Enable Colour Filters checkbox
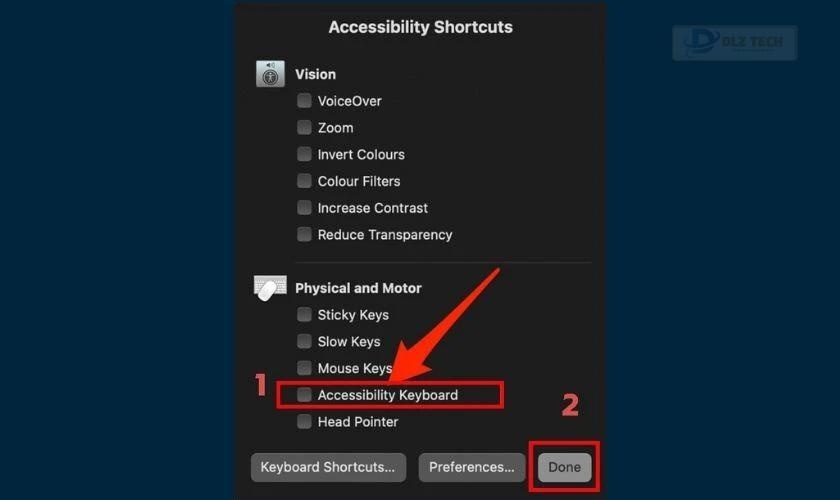The image size is (840, 500). point(304,181)
